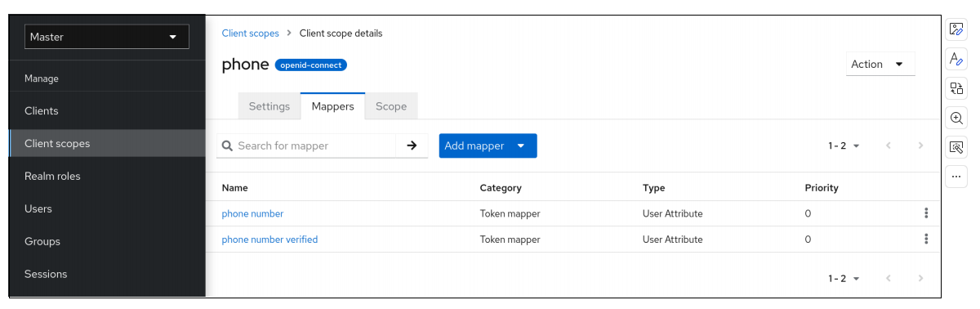The image size is (980, 309).
Task: Open kebab menu for phone number verified row
Action: 926,240
